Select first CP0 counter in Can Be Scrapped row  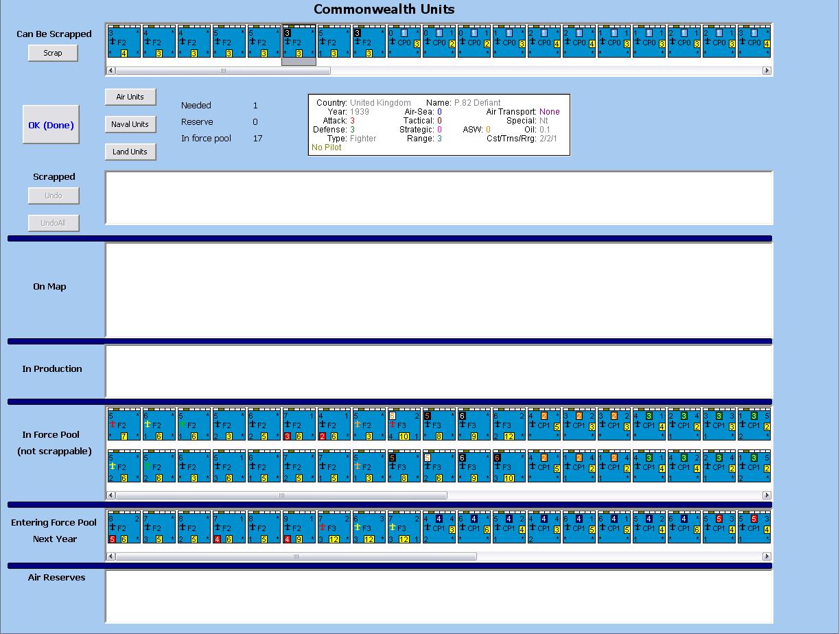pyautogui.click(x=404, y=41)
